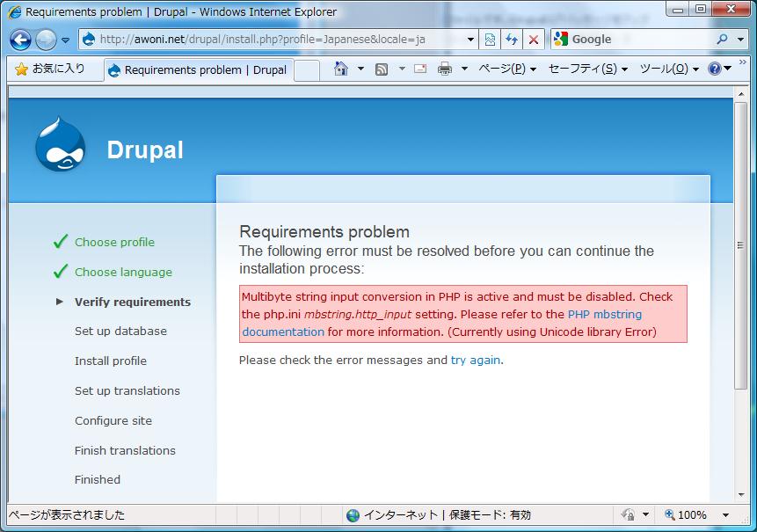Click the Read Mail icon
Viewport: 757px width, 532px height.
(420, 69)
